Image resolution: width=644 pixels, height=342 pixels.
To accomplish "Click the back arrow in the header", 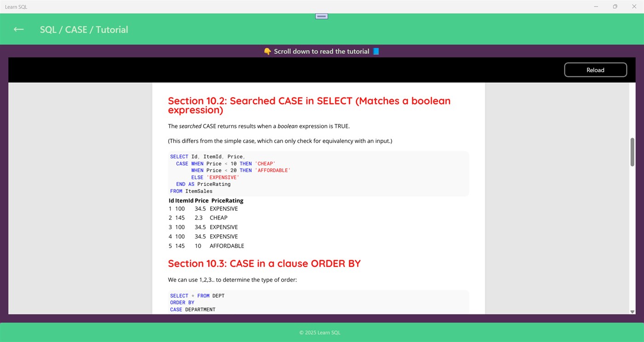I will [18, 29].
